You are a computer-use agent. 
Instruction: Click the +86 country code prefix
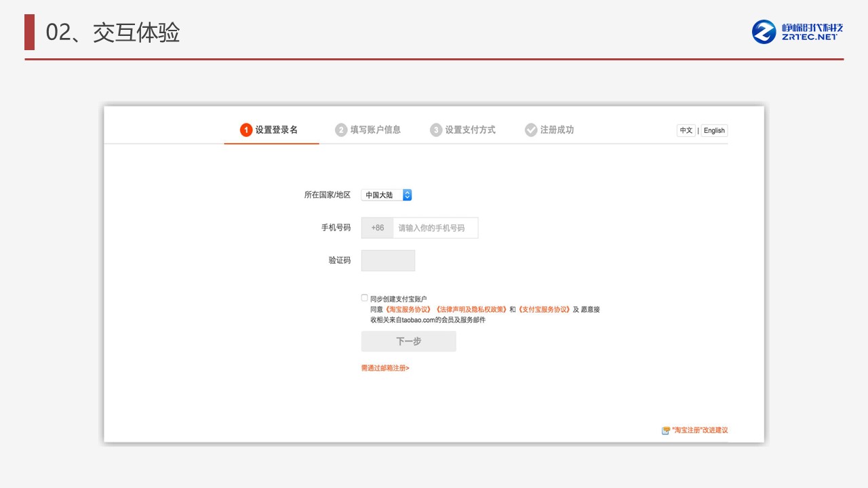click(377, 228)
